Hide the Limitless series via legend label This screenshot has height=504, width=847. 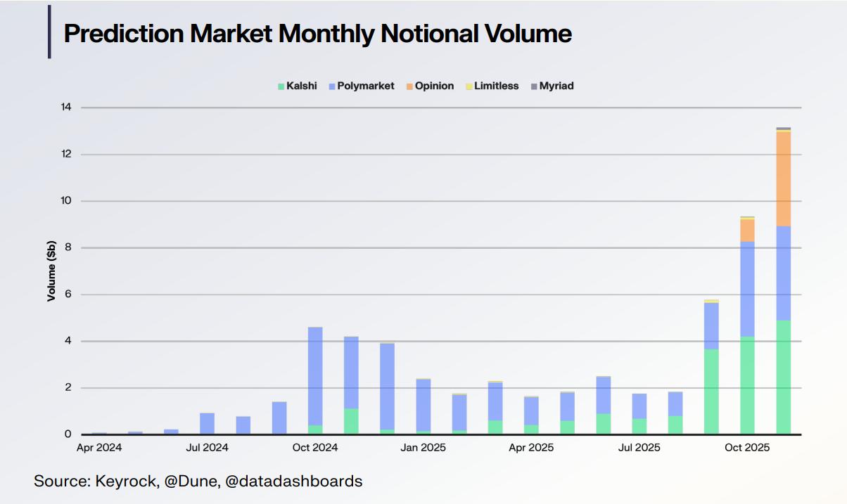coord(496,86)
